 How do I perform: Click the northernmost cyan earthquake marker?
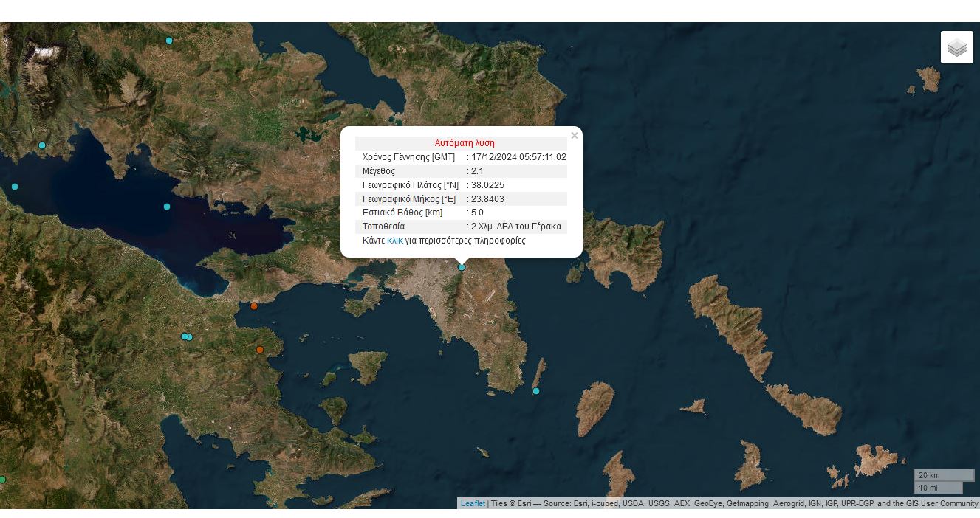[169, 41]
